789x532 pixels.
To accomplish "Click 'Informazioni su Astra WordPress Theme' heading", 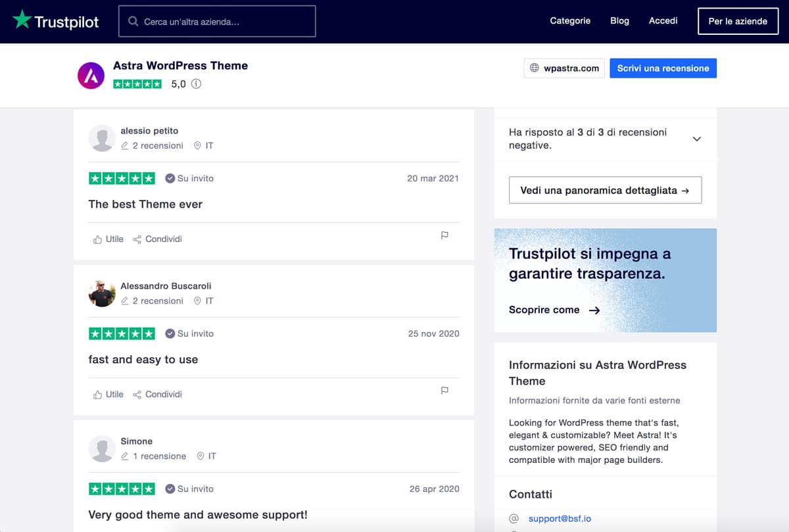I will pos(597,373).
